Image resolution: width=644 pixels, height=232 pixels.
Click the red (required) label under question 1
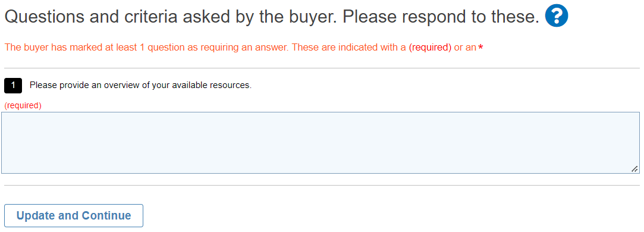[x=23, y=105]
